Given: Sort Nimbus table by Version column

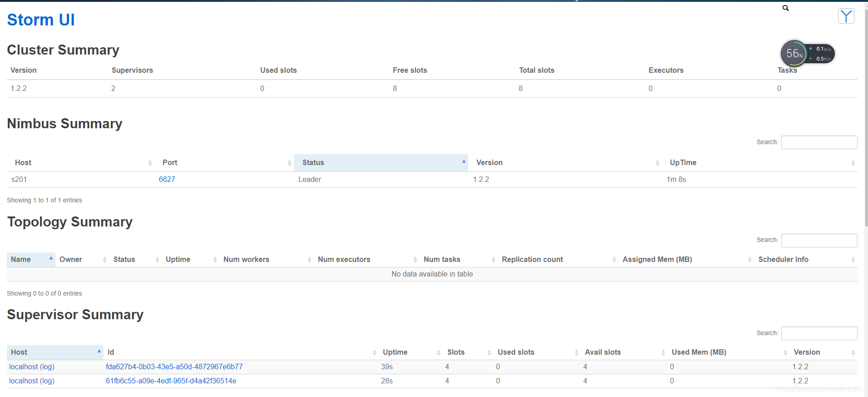Looking at the screenshot, I should [x=565, y=162].
